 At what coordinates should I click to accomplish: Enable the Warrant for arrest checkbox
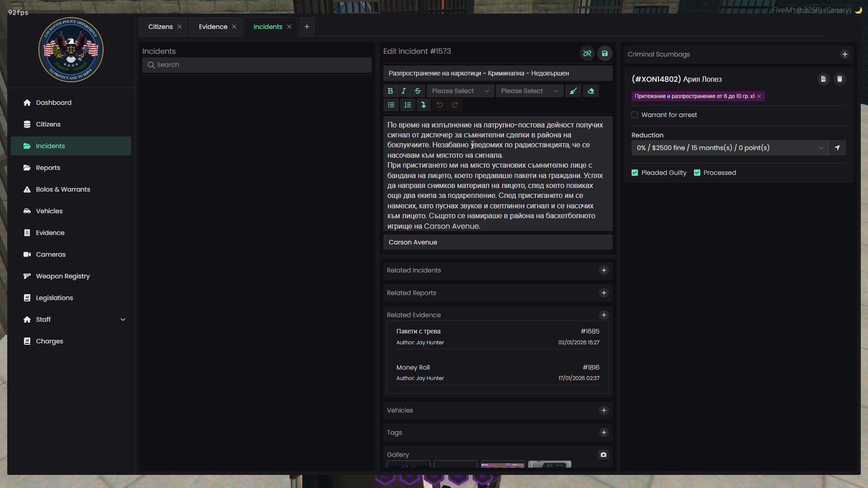point(635,115)
